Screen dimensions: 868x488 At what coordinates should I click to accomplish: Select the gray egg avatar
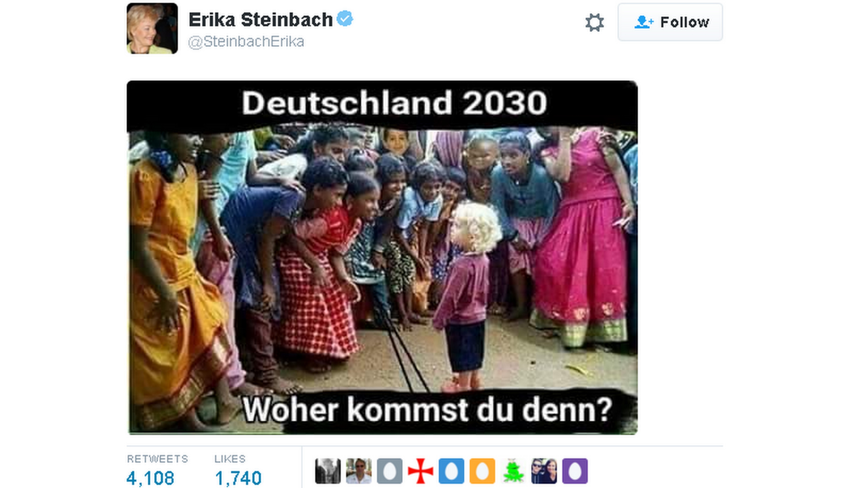pos(390,471)
